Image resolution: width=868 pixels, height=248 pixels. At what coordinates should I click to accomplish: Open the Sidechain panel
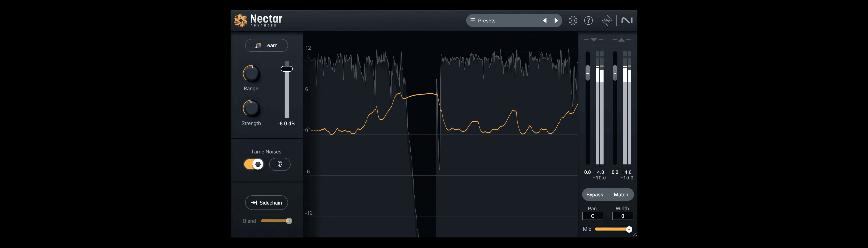(266, 203)
